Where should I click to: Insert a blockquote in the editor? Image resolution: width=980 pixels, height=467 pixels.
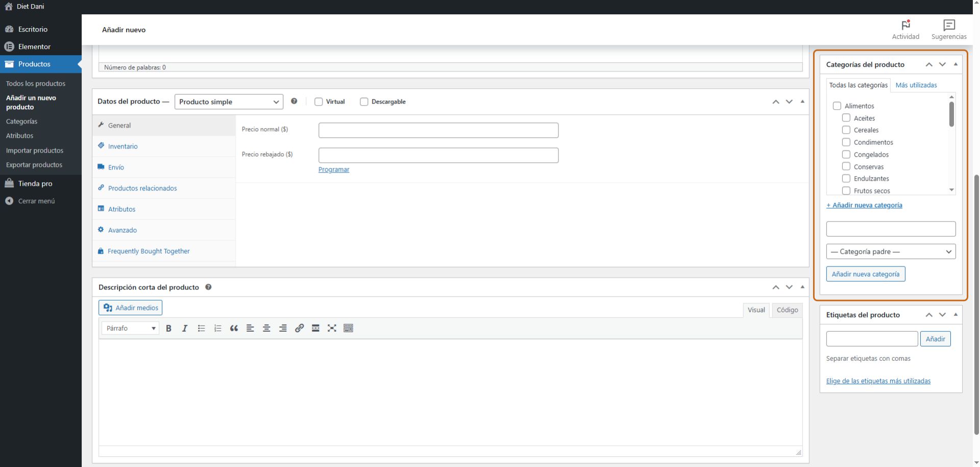coord(234,328)
